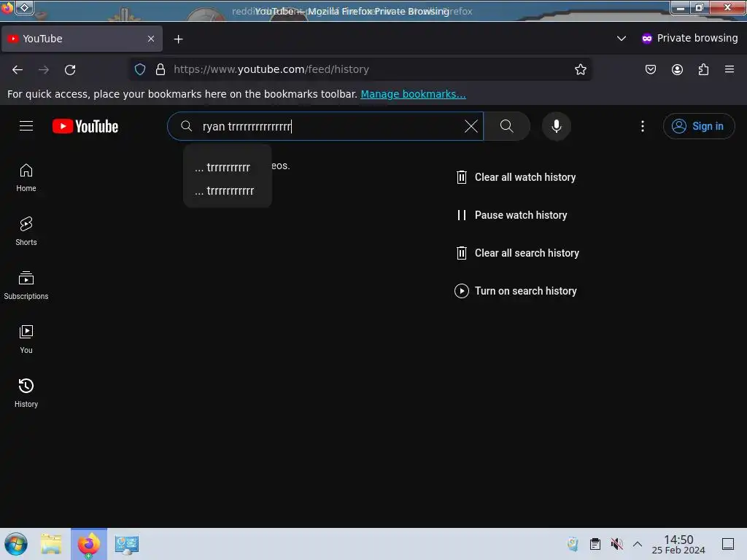Open the clipboard tray icon

595,544
